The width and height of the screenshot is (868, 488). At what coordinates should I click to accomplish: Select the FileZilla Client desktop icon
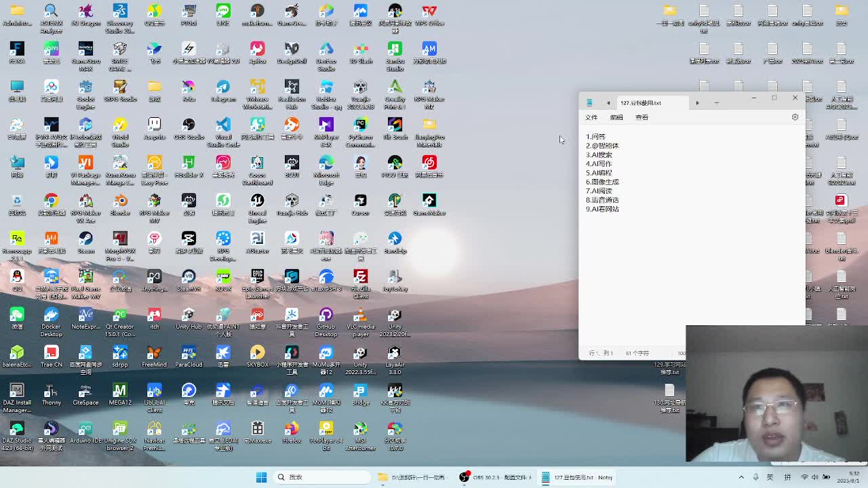(361, 284)
